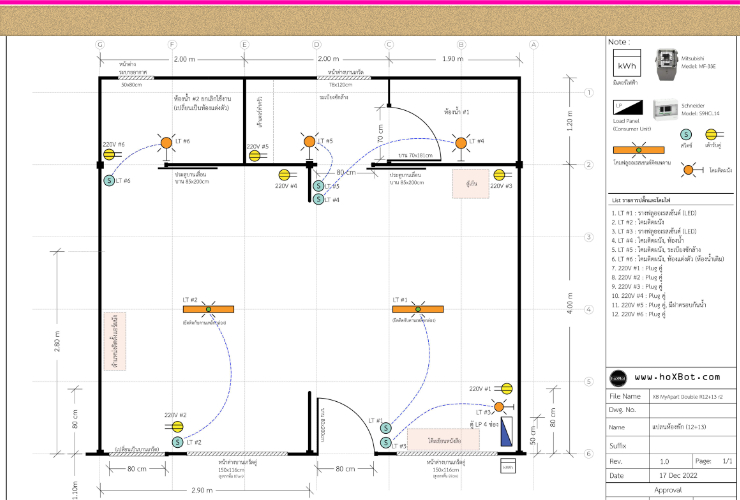Select the LT #1 LED tube fixture
Screen dimensions: 740x500
coord(417,310)
